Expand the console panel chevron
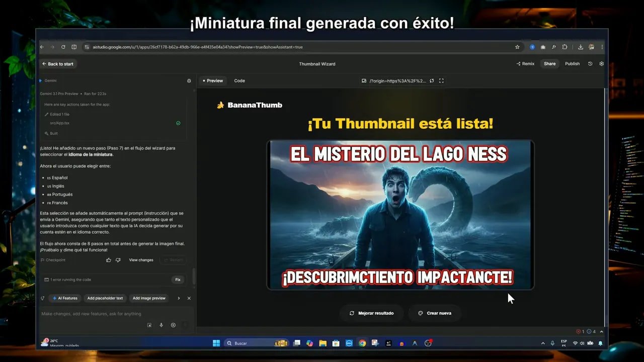644x362 pixels. (x=601, y=332)
